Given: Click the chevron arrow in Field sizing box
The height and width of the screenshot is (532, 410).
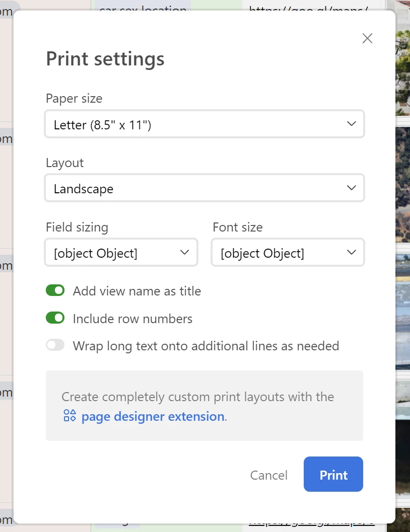Looking at the screenshot, I should click(185, 252).
